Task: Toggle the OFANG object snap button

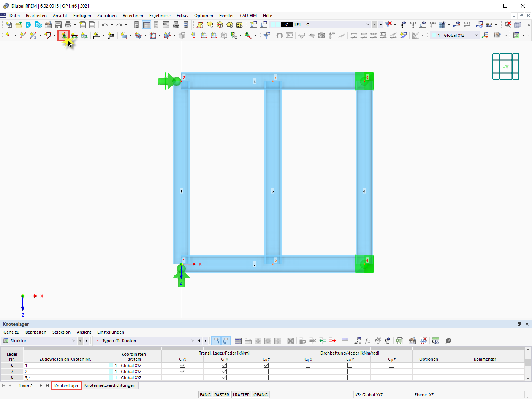Action: click(x=261, y=395)
